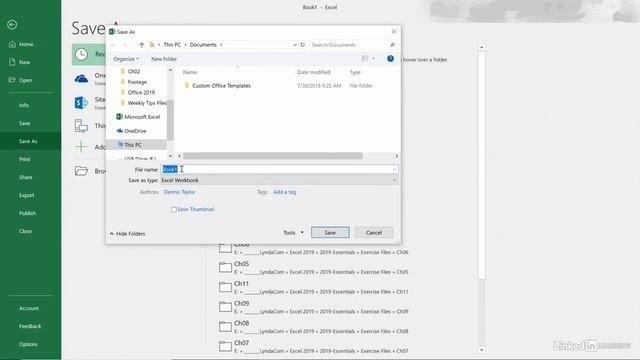Click the This PC breadcrumb in address bar

click(x=172, y=45)
